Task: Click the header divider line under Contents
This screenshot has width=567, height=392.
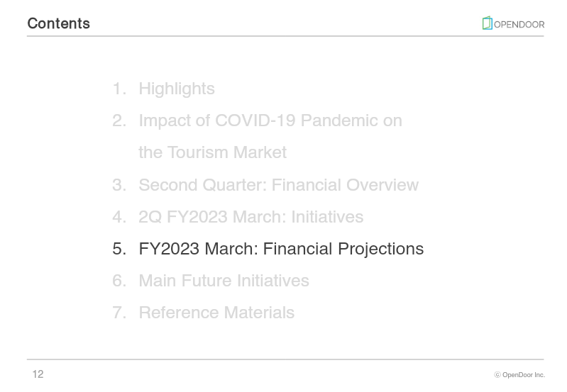Action: [x=285, y=36]
